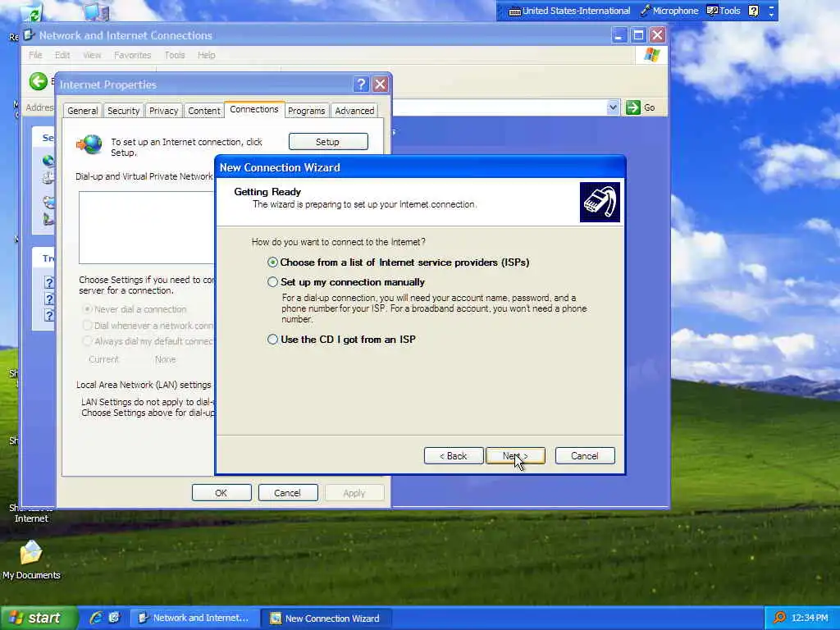
Task: Launch Internet Explorer from quick launch
Action: (x=96, y=618)
